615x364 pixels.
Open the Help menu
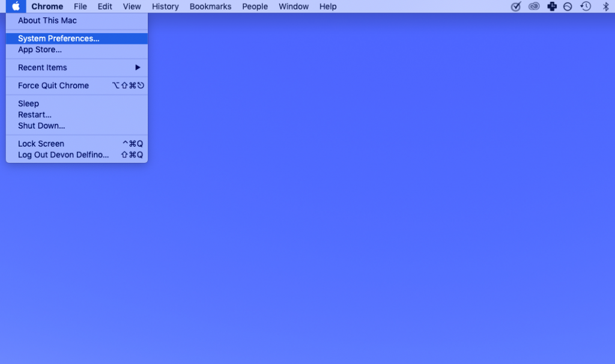click(328, 6)
